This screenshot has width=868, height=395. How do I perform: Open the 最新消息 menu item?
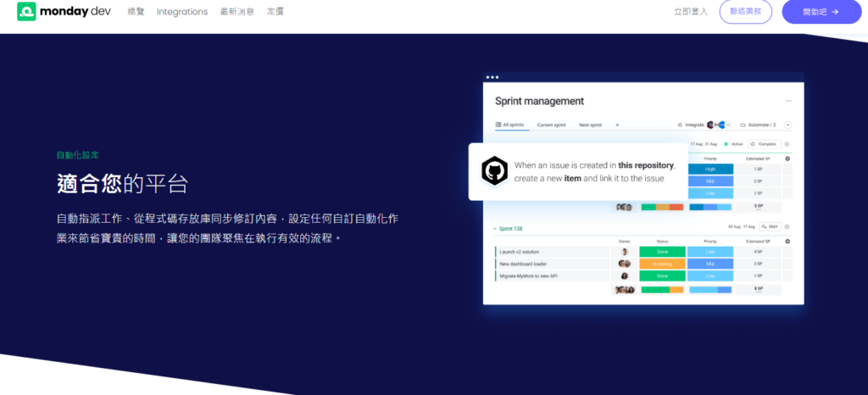pos(237,12)
